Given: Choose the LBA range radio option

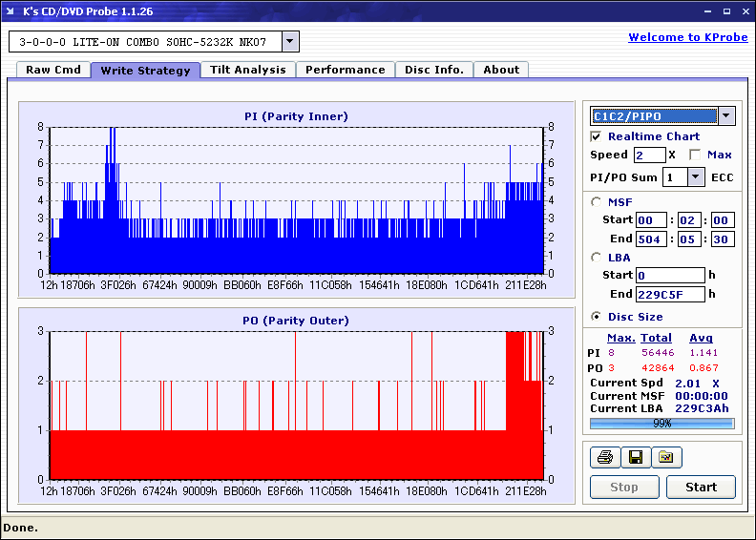Looking at the screenshot, I should point(597,257).
